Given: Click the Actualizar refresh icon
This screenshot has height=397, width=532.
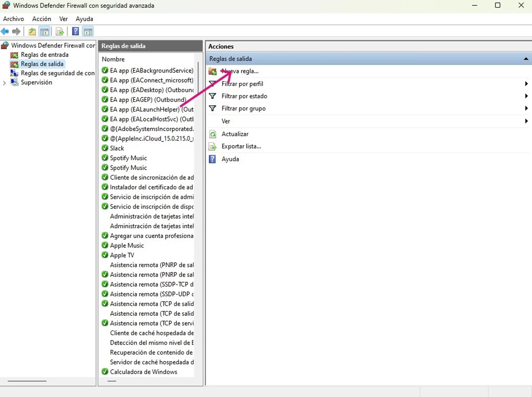Looking at the screenshot, I should (x=212, y=134).
